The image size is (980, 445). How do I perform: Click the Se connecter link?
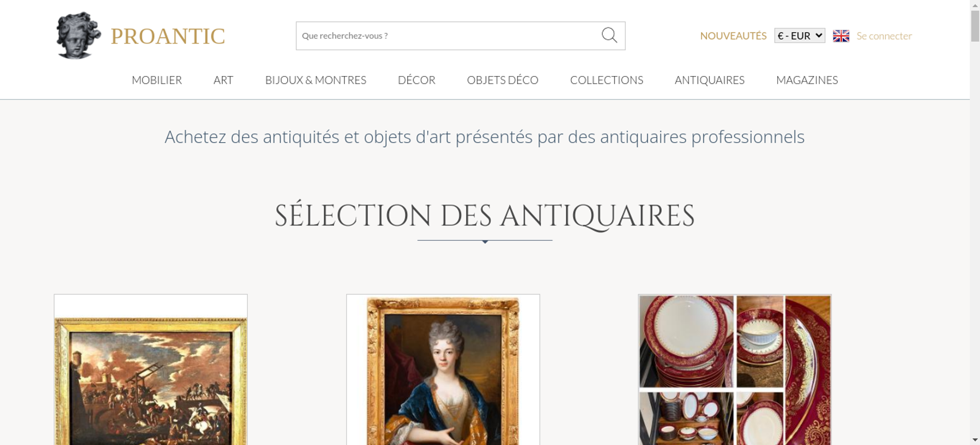[x=884, y=36]
